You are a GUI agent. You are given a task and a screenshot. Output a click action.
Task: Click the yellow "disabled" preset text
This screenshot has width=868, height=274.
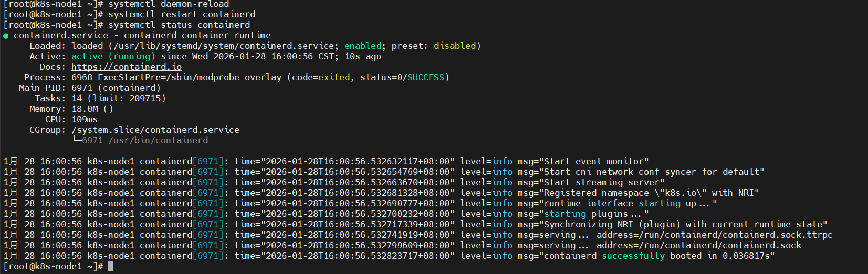(x=454, y=46)
